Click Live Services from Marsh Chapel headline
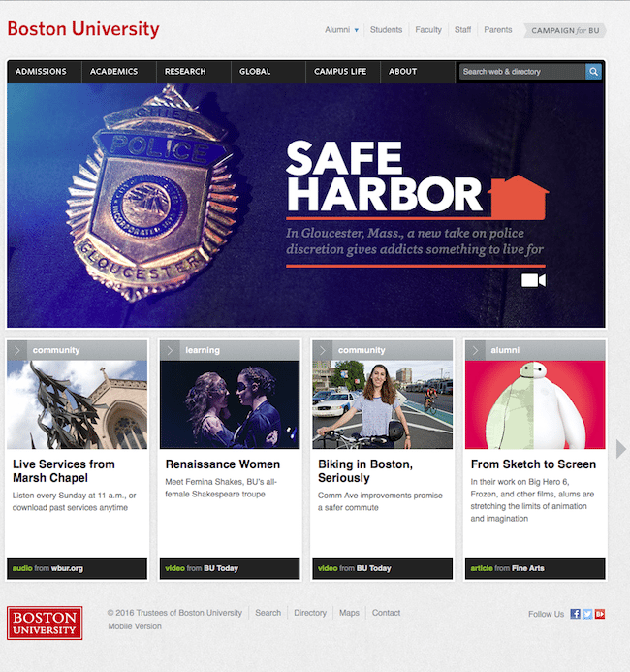630x672 pixels. click(64, 471)
